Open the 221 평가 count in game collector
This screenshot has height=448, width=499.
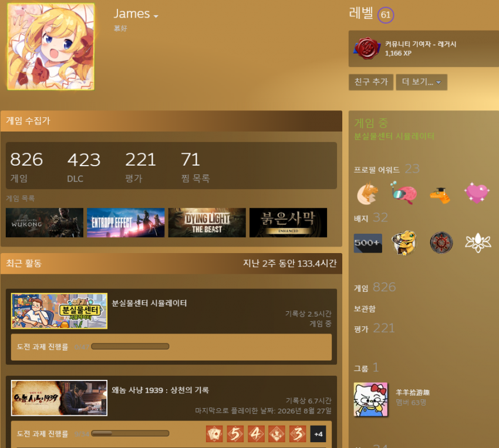[140, 167]
